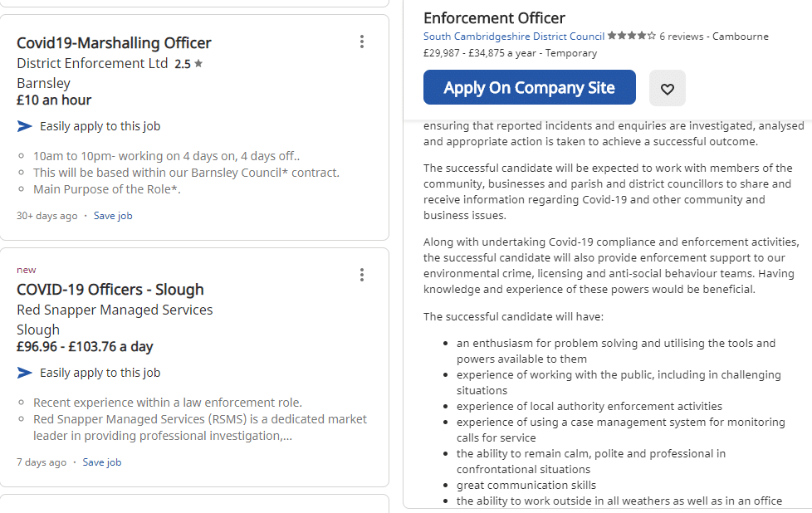
Task: Select District Enforcement Ltd company name
Action: (x=92, y=64)
